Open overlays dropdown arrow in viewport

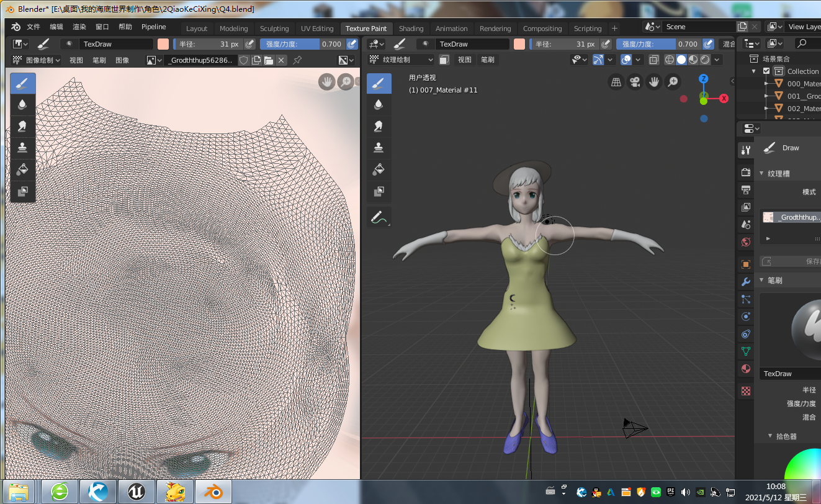639,60
